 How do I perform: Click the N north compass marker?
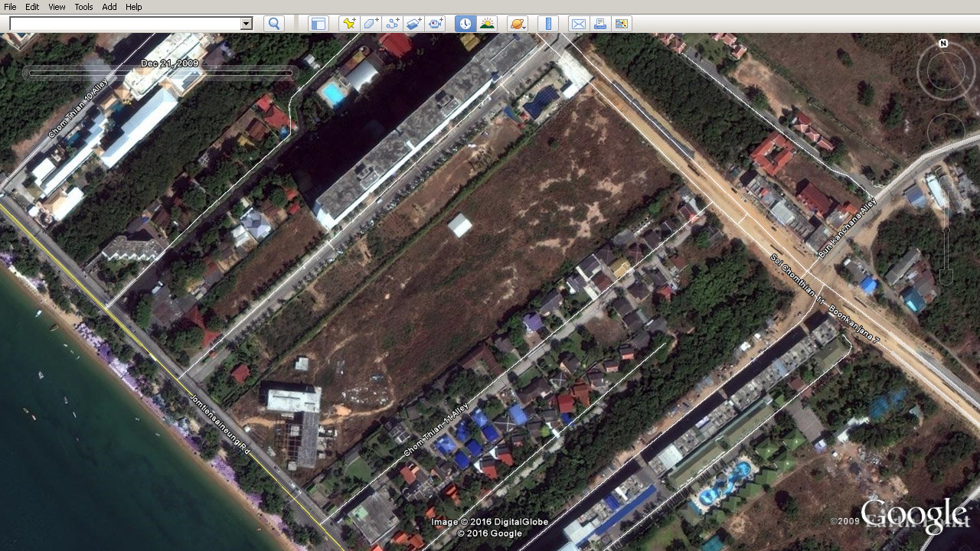pos(943,44)
